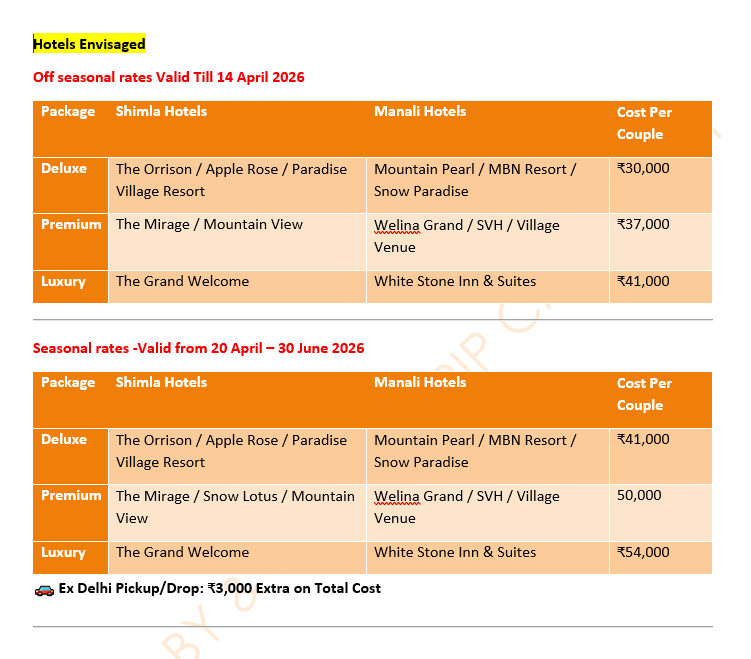
Task: Click Cost Per Couple header in seasonal table
Action: click(x=644, y=394)
